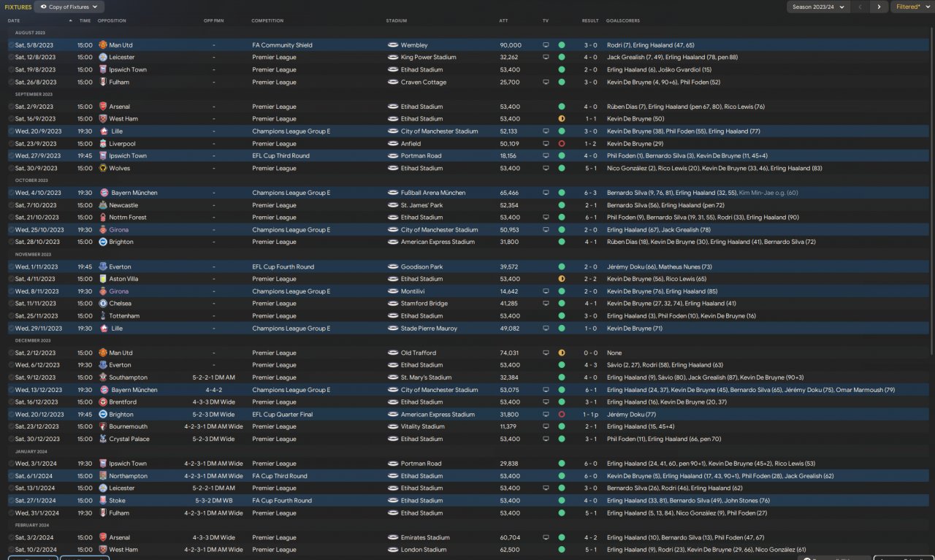
Task: Click the Northampton club badge icon
Action: coord(103,476)
